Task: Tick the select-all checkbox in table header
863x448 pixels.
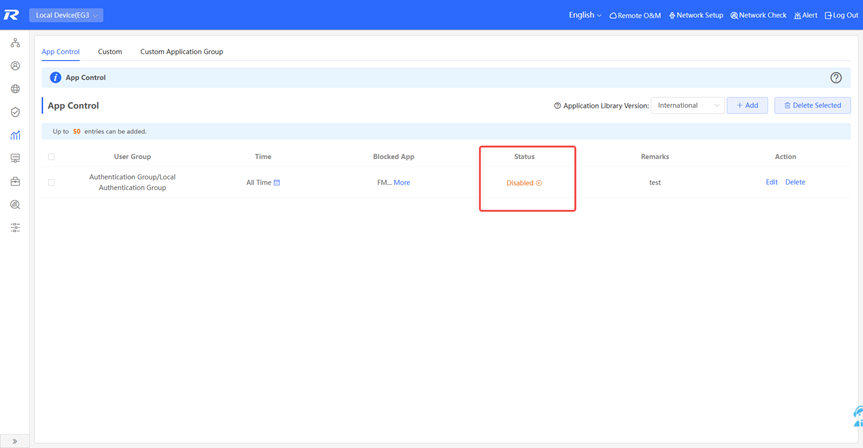Action: coord(52,157)
